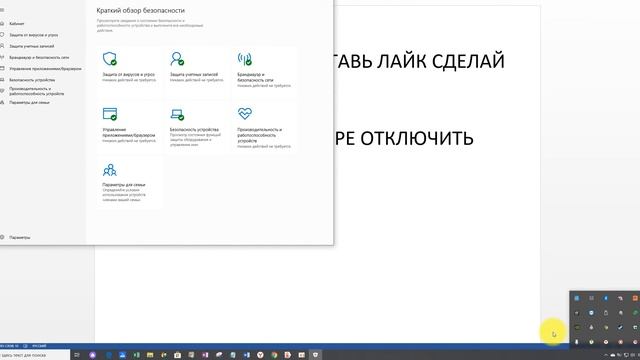Select Защита учетных записей in sidebar

click(x=31, y=46)
